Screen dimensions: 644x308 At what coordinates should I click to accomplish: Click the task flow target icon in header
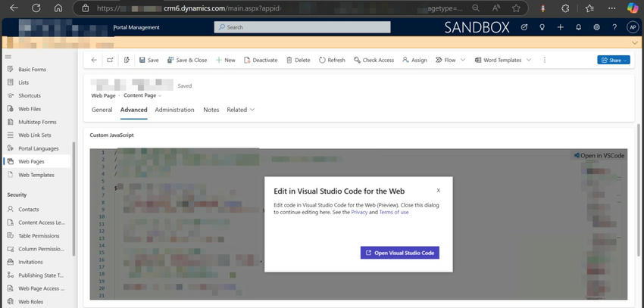[524, 27]
